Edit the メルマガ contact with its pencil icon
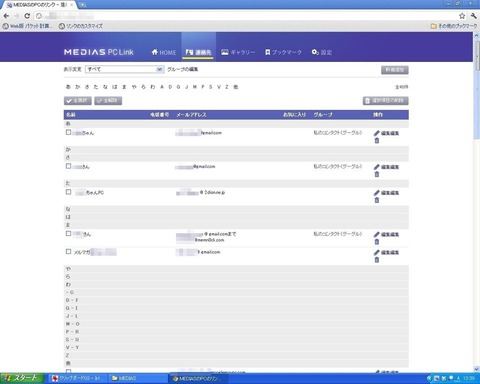 coord(377,252)
